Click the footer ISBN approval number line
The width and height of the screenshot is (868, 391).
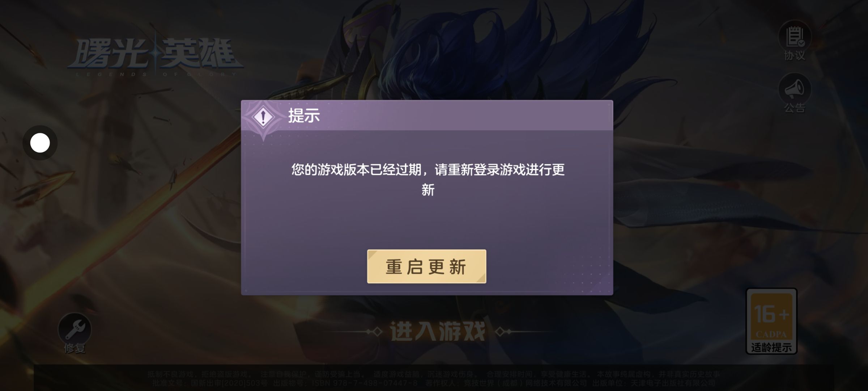click(434, 383)
